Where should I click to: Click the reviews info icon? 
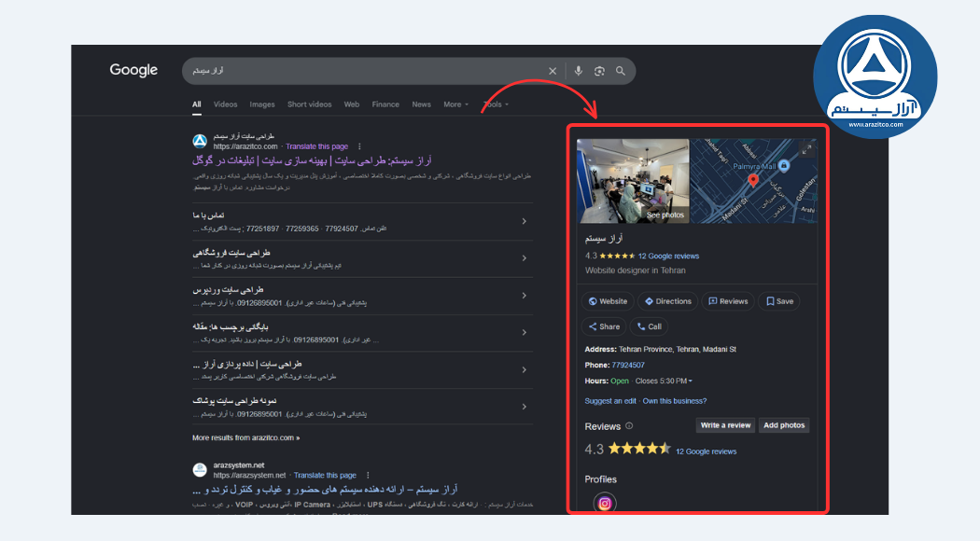pyautogui.click(x=629, y=426)
